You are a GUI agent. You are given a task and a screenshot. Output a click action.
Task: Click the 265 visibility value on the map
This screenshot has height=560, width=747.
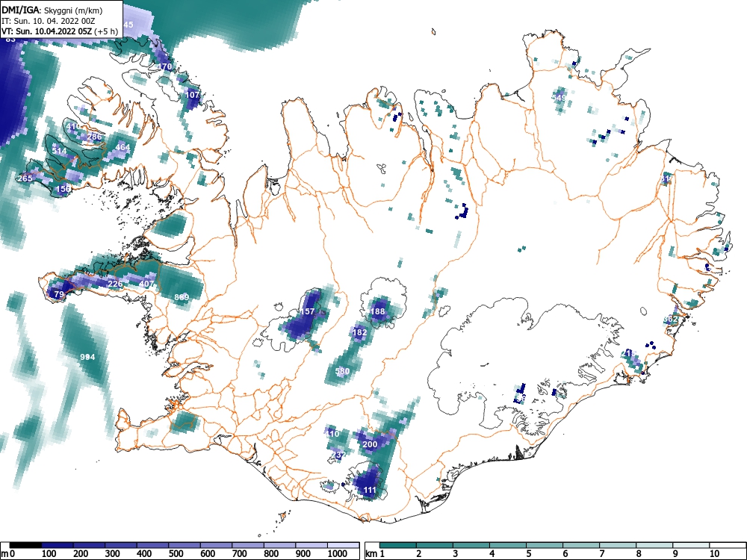click(x=25, y=178)
